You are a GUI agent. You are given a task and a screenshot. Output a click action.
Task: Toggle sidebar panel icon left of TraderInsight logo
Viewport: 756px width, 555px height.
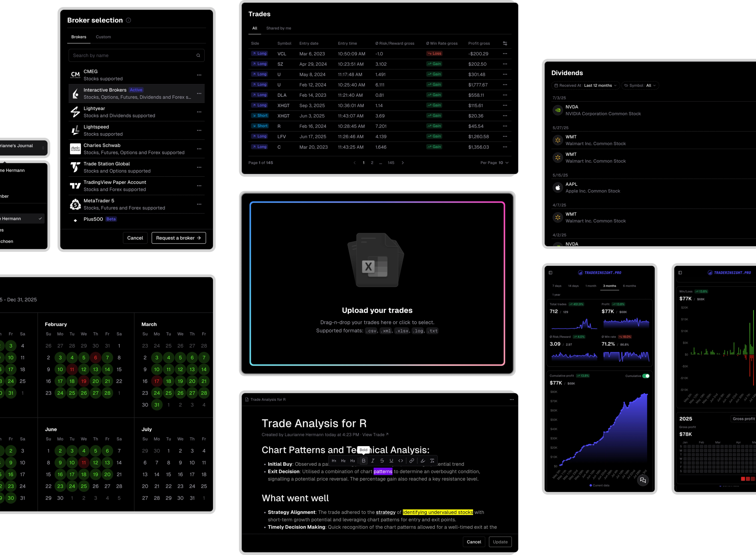coord(550,273)
